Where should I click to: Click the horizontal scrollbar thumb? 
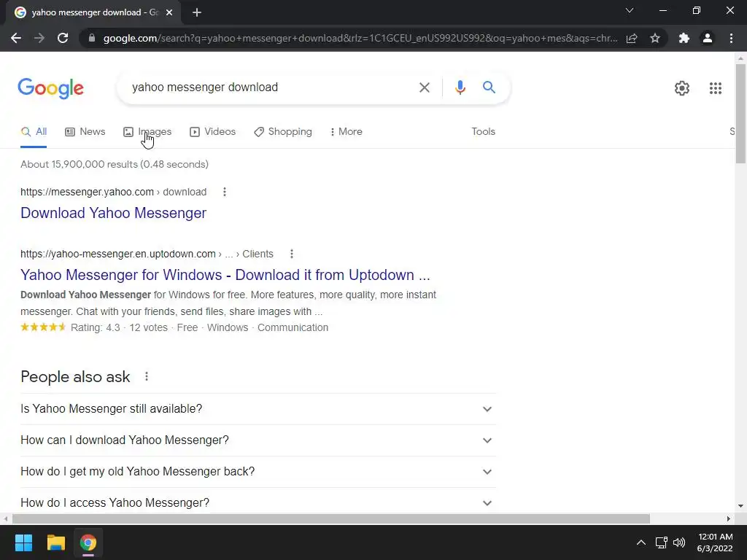pos(330,518)
